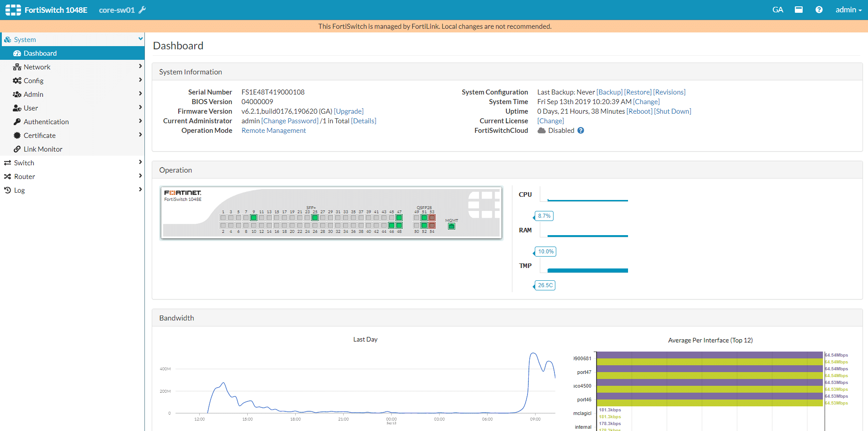Select active port 25 on faceplate
Viewport: 868px width, 431px height.
(315, 218)
